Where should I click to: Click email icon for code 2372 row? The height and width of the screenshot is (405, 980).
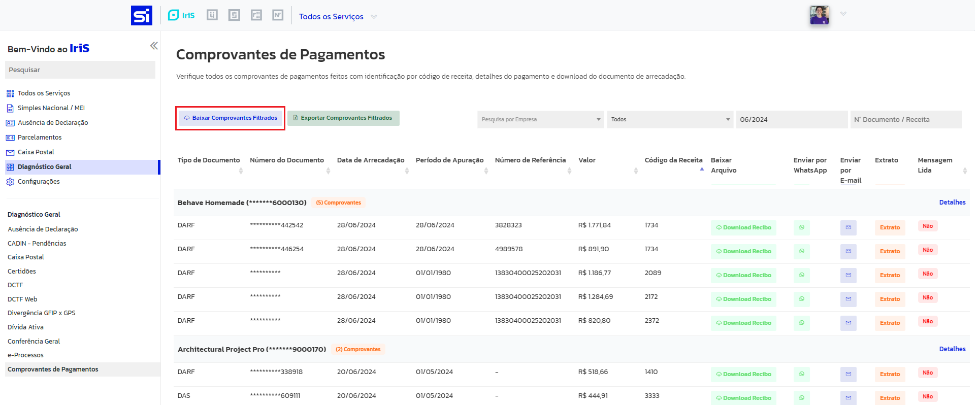coord(848,323)
